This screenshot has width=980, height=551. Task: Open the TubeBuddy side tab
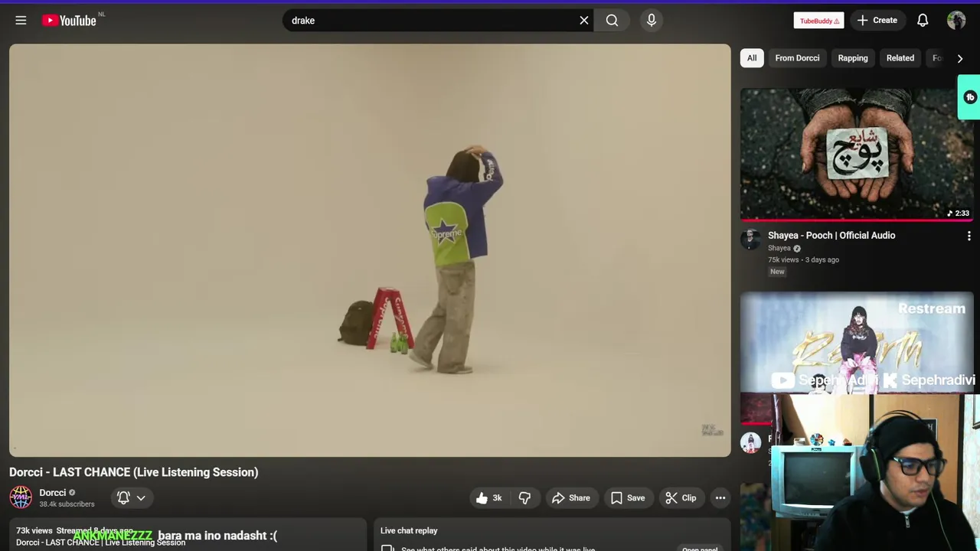(x=969, y=97)
